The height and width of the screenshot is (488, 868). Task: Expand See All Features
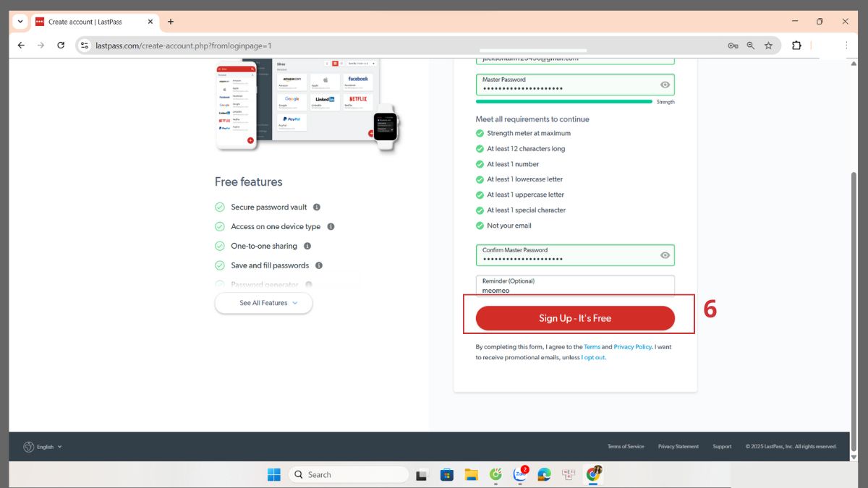(x=263, y=303)
